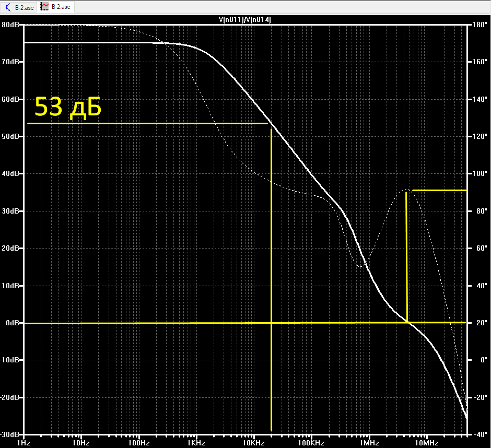Click the waveform chart icon on second tab

coord(44,7)
